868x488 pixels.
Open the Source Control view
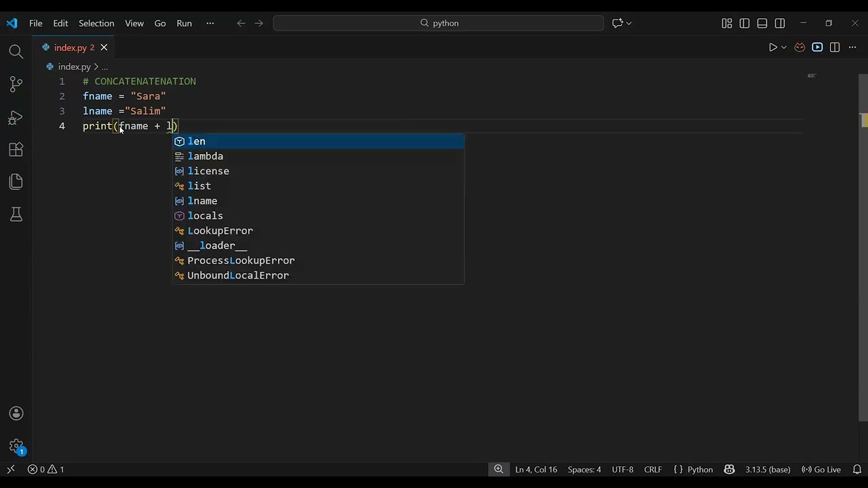16,84
